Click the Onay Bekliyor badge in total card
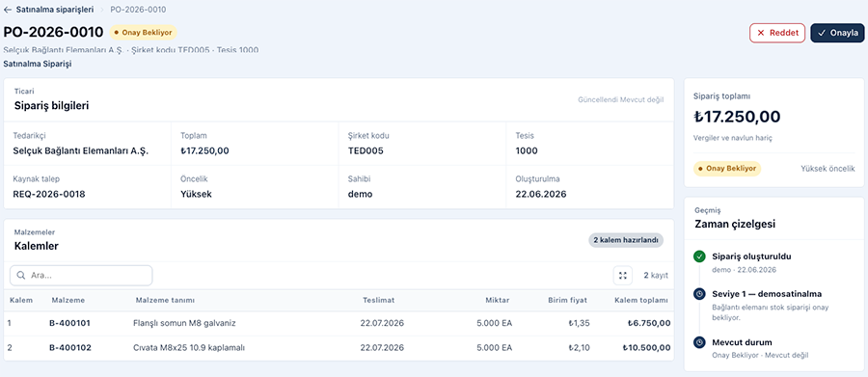This screenshot has height=377, width=868. click(727, 169)
